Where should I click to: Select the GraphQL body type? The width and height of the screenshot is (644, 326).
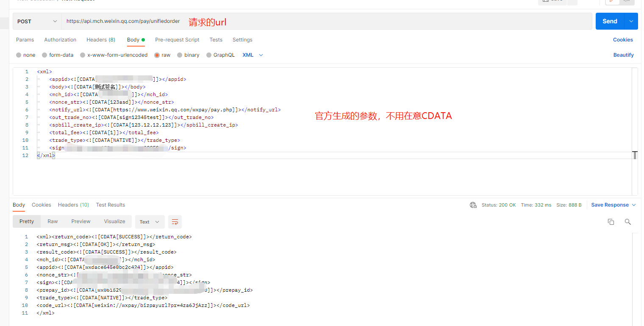pos(220,55)
